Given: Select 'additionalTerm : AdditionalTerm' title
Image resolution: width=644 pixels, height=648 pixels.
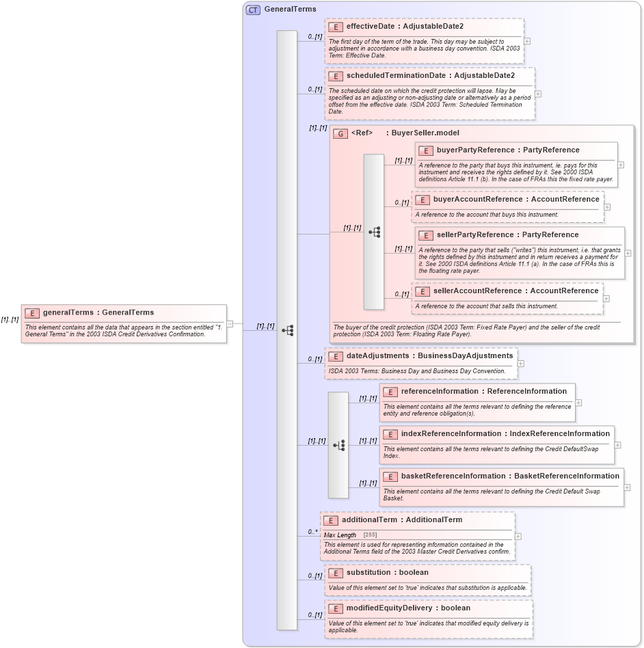Looking at the screenshot, I should (402, 520).
